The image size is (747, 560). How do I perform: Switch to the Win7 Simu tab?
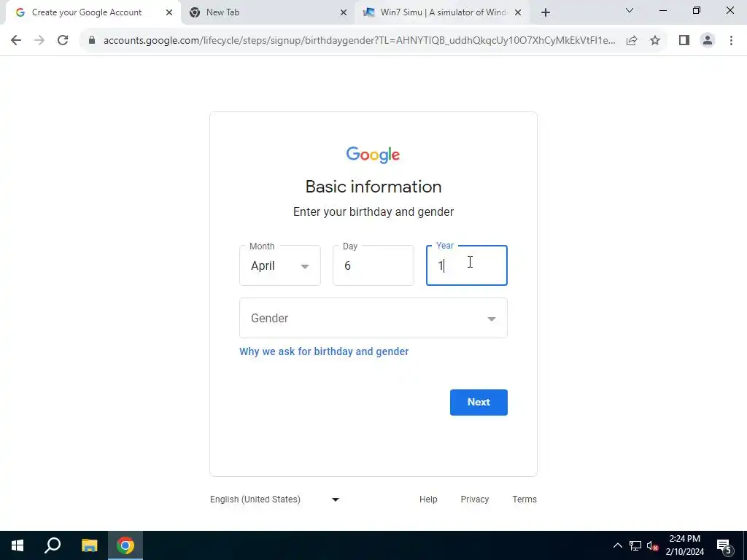[443, 12]
